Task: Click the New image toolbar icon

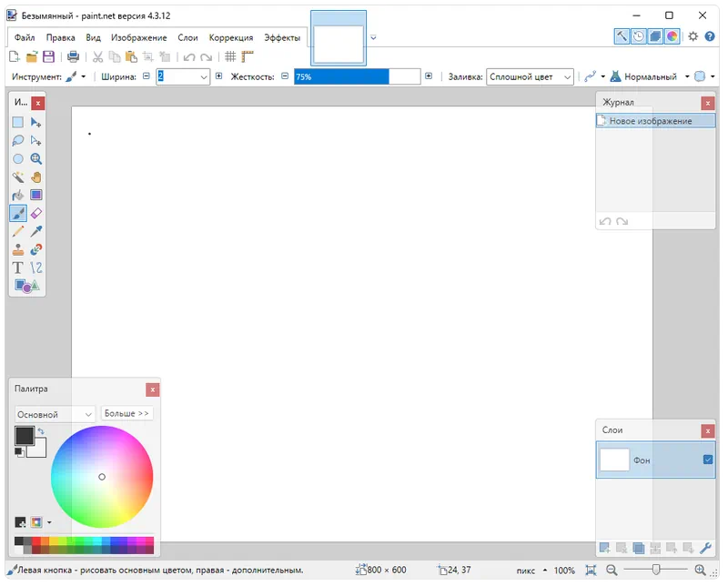Action: [x=15, y=56]
